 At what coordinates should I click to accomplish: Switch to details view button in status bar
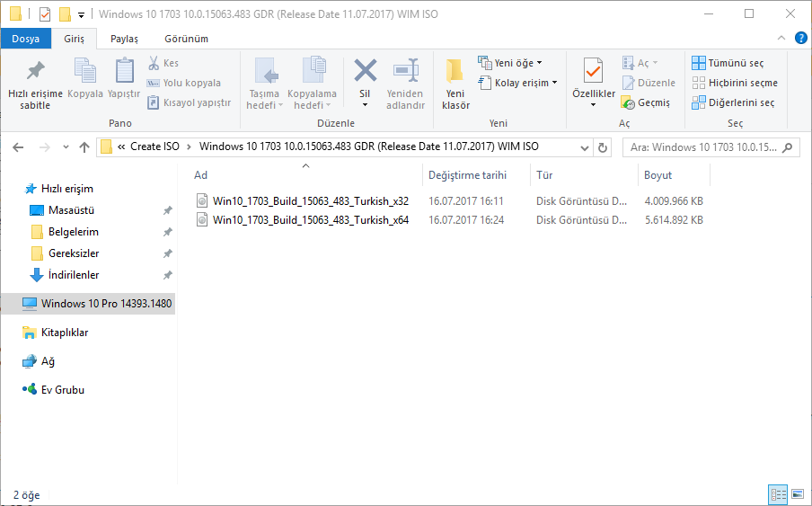pyautogui.click(x=778, y=494)
